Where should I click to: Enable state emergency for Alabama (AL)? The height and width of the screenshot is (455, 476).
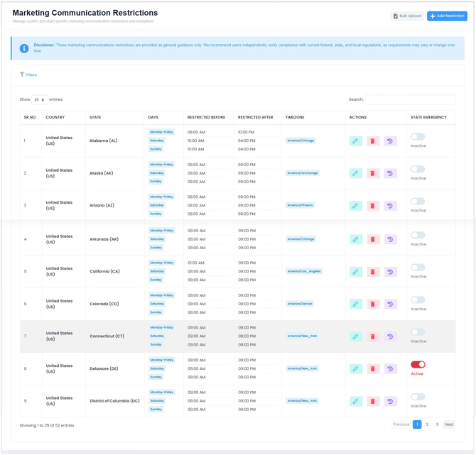click(x=418, y=136)
